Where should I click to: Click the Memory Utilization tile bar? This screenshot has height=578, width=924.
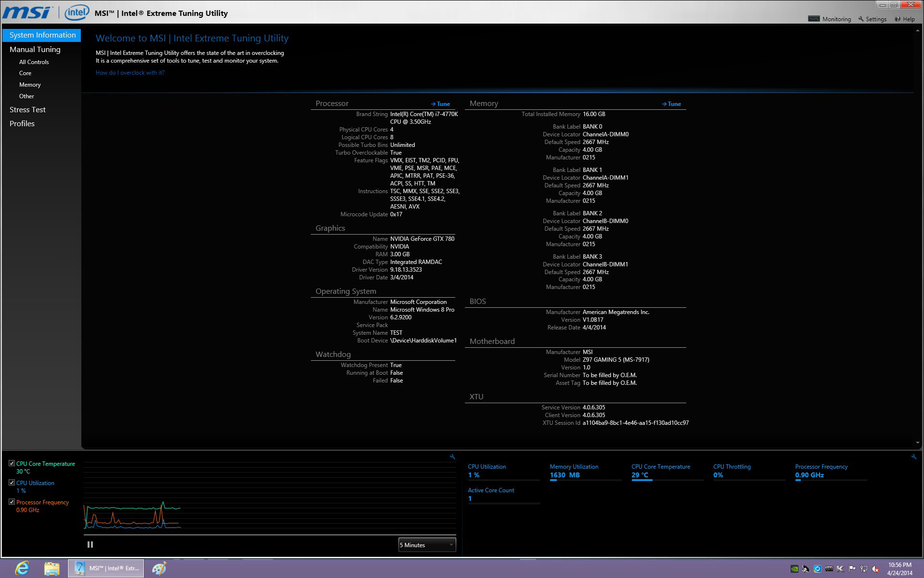pyautogui.click(x=586, y=480)
